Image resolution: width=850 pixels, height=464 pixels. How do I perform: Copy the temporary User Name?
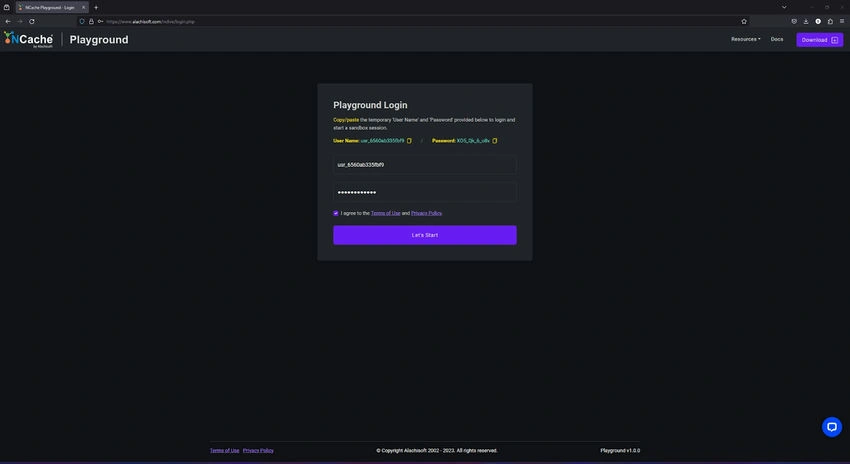(x=409, y=141)
